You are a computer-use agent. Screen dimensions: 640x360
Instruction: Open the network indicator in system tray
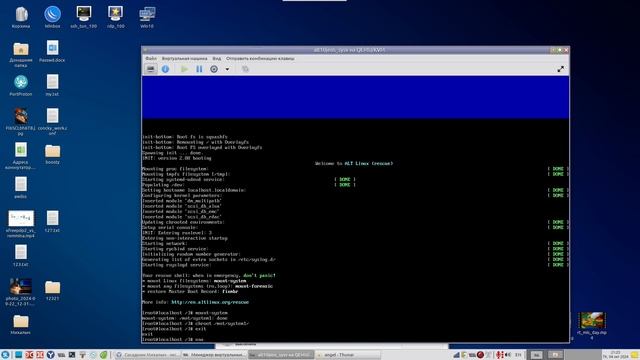[457, 355]
